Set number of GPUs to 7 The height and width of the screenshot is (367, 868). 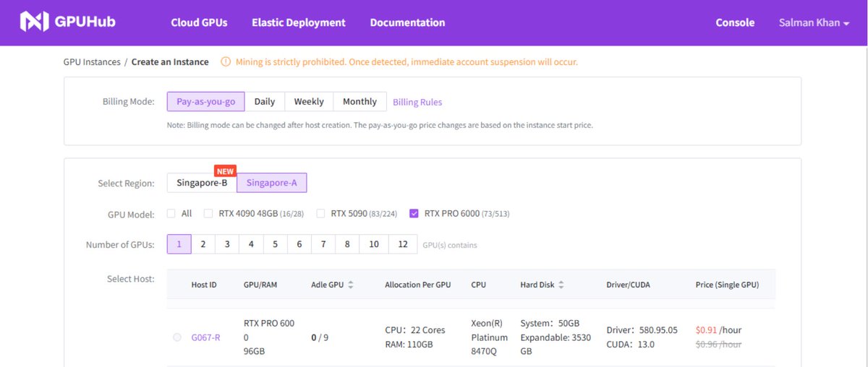tap(323, 244)
